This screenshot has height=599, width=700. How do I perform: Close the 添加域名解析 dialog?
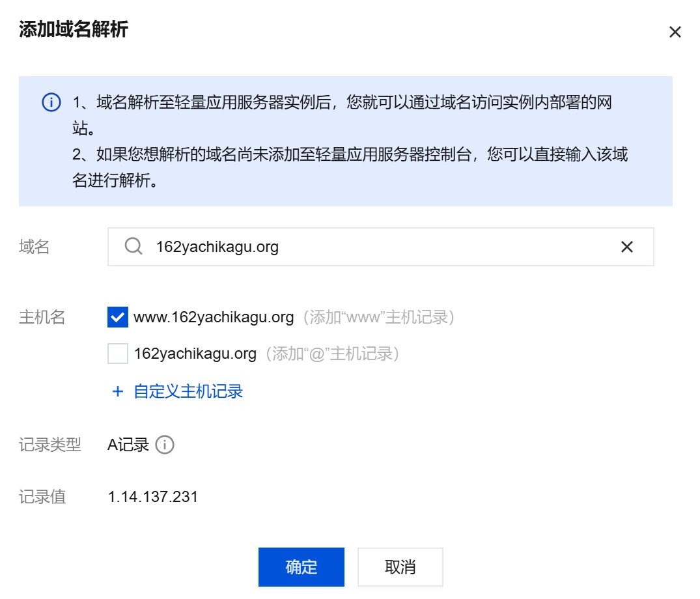pyautogui.click(x=675, y=32)
